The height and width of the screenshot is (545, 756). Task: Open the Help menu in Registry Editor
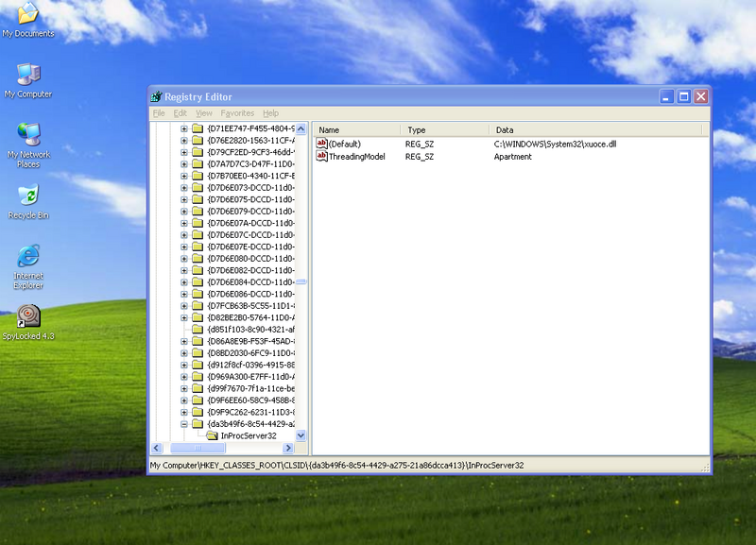(x=270, y=113)
